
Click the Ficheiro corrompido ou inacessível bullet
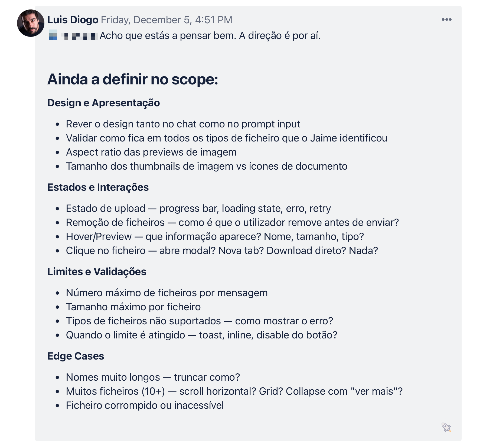[145, 405]
